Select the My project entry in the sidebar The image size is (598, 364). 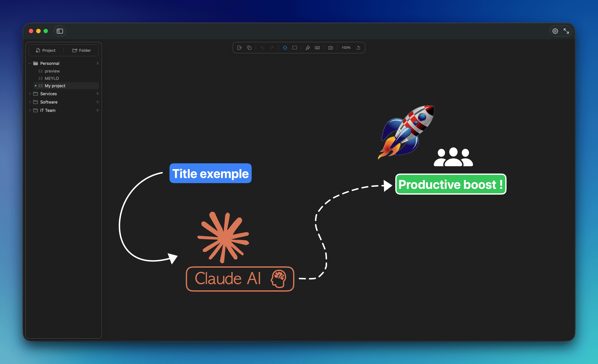click(x=66, y=86)
